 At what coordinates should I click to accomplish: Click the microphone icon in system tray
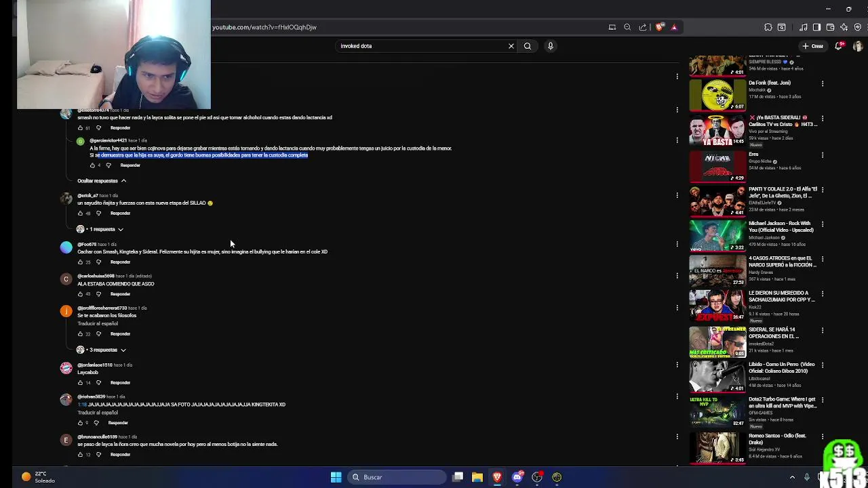[x=807, y=477]
